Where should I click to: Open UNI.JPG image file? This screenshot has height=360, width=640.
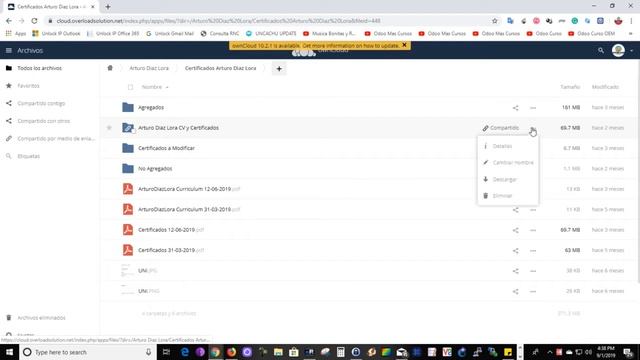click(147, 271)
